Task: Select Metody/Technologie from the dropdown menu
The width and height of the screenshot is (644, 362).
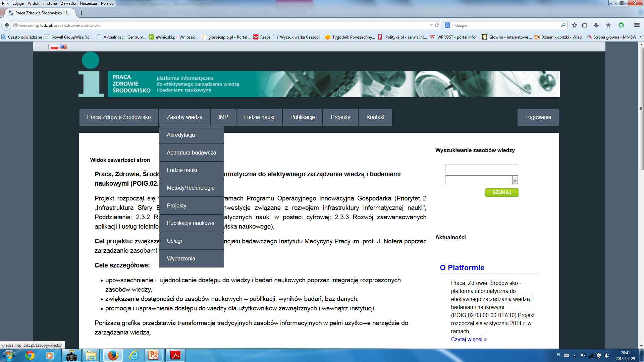Action: [192, 188]
